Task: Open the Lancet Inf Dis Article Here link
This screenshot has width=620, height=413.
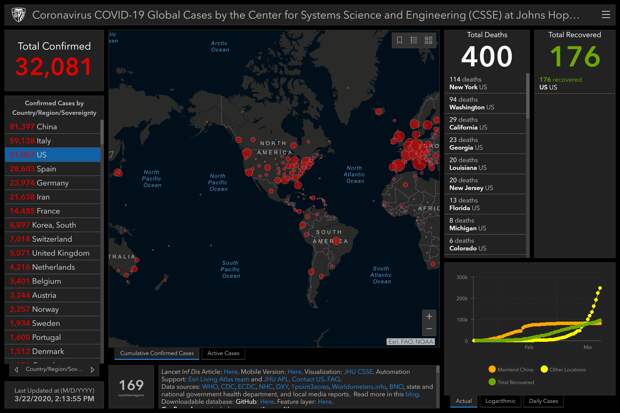Action: 231,372
